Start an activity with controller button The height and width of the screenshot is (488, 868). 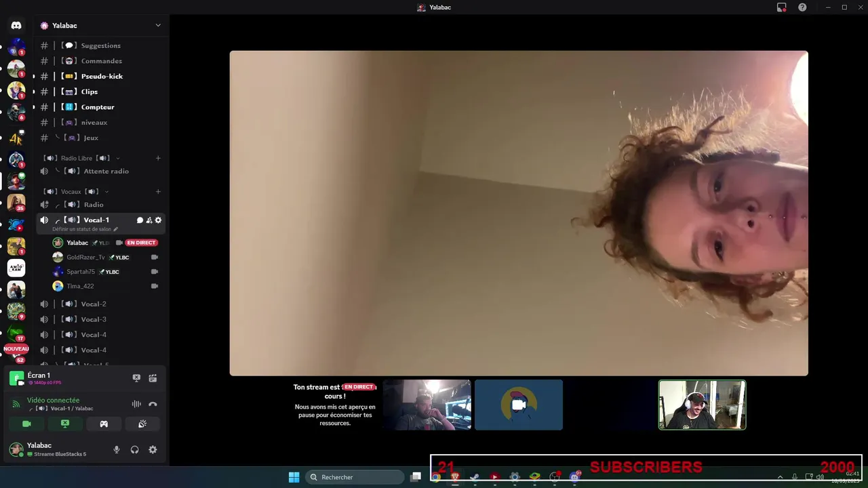coord(104,424)
